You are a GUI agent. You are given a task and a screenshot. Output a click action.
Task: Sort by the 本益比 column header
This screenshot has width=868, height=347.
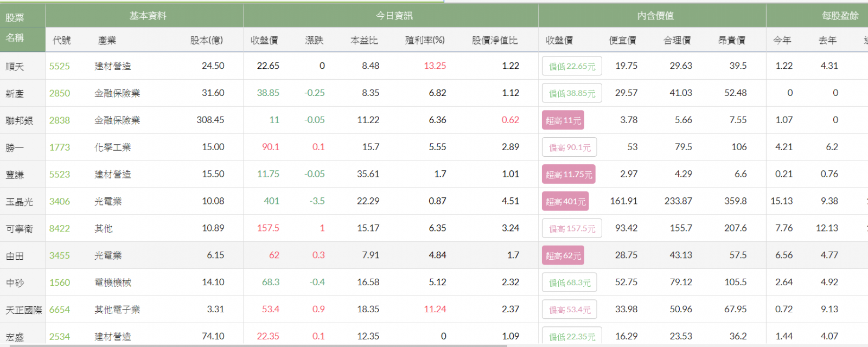[364, 40]
